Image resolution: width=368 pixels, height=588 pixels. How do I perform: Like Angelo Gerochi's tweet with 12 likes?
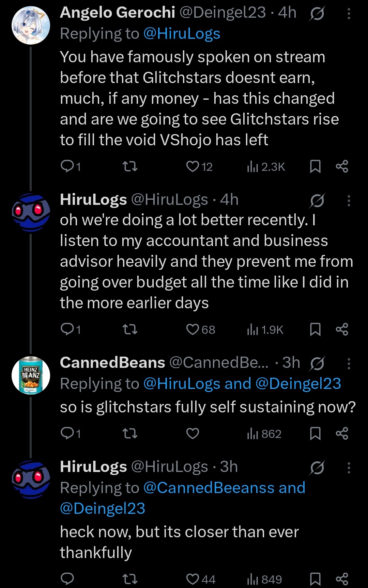193,166
